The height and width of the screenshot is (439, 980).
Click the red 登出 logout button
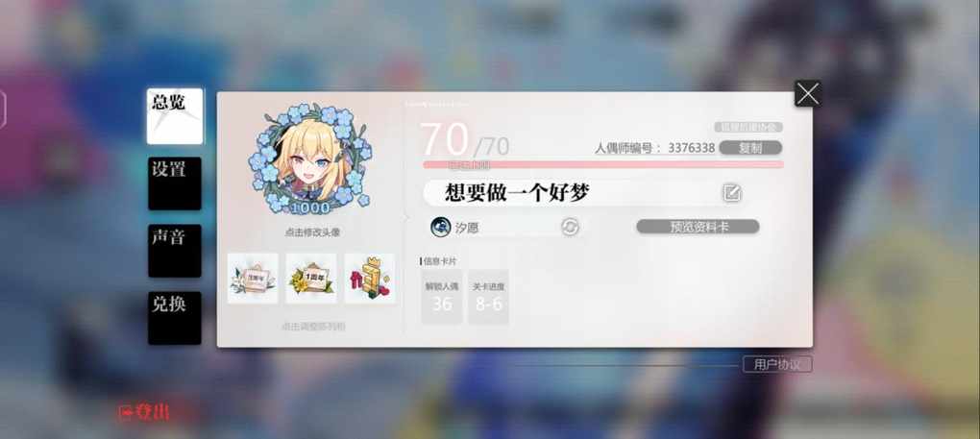(x=144, y=412)
